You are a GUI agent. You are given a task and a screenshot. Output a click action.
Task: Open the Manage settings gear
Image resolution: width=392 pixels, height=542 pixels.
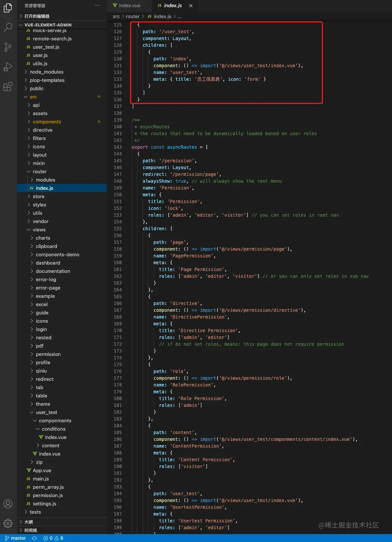click(8, 524)
